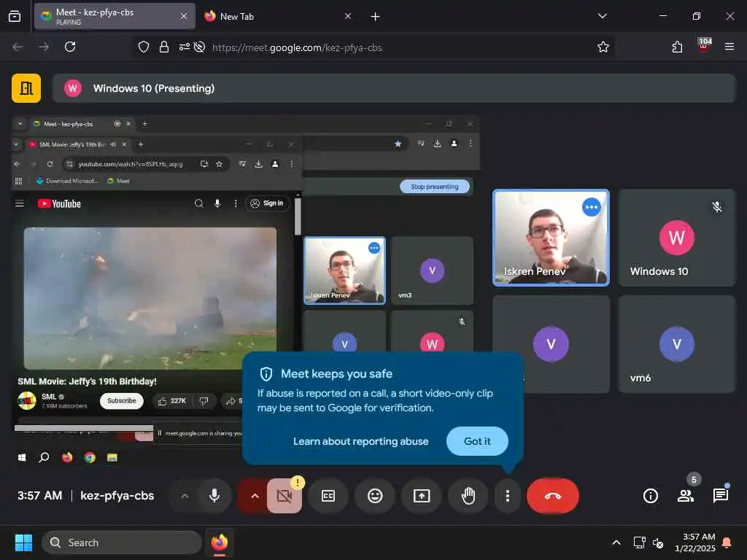This screenshot has width=747, height=560.
Task: Click the uBlock extension badge 104
Action: click(704, 45)
